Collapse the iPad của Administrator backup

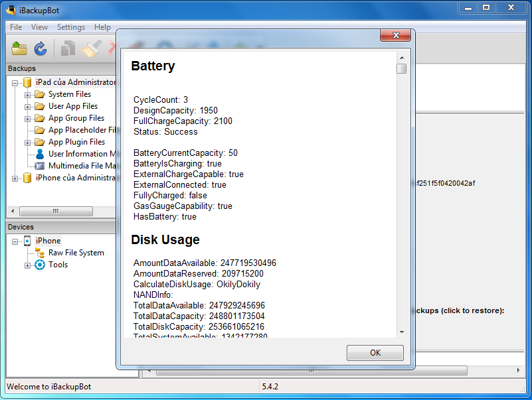(x=15, y=82)
